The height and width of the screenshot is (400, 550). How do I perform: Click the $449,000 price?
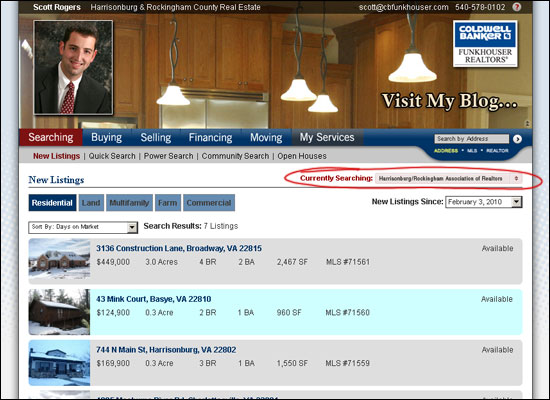[x=113, y=262]
